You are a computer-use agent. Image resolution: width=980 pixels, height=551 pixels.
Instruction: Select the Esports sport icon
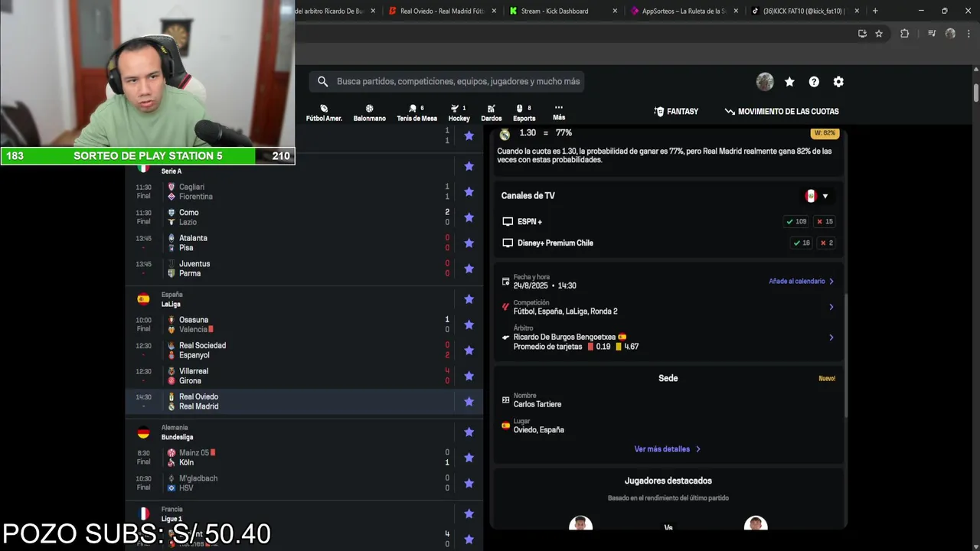(x=524, y=112)
